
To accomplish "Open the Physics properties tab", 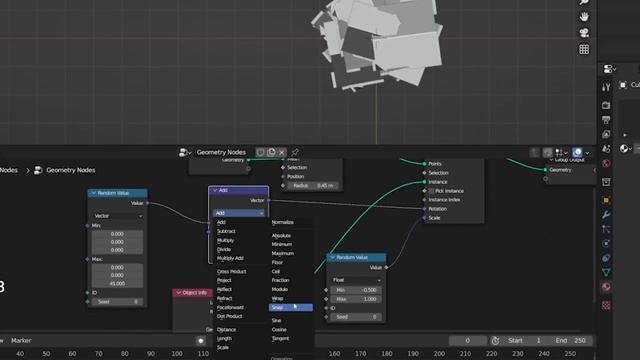I will (606, 244).
